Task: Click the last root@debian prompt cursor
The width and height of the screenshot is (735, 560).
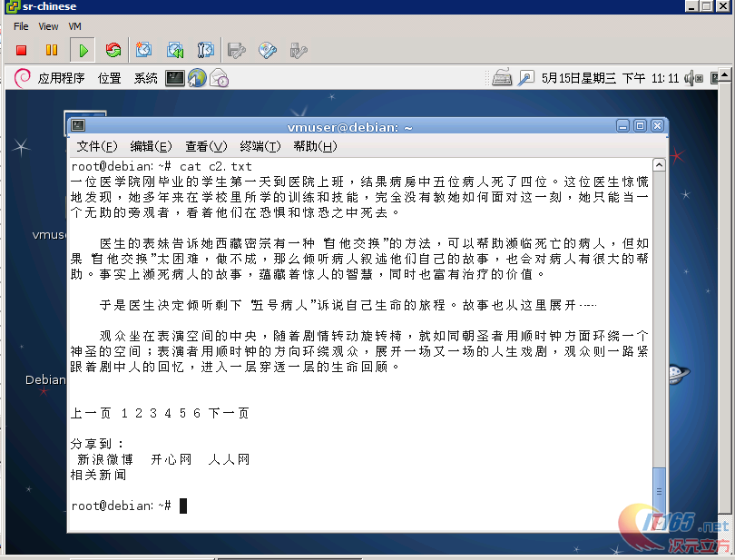Action: pyautogui.click(x=183, y=506)
